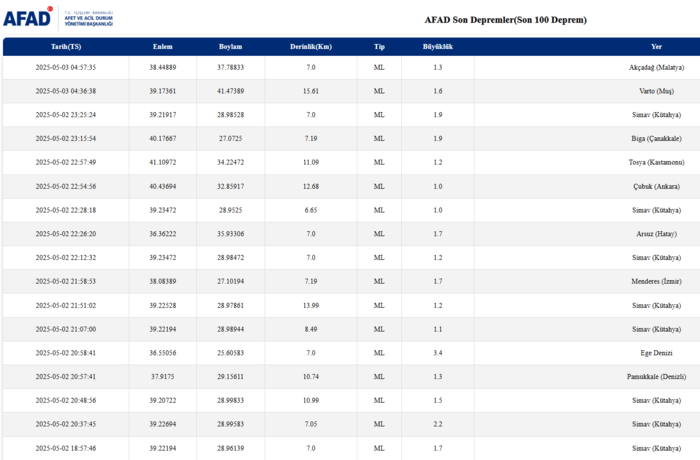Click depth value 15.61
Screen dimensions: 700x460
[x=311, y=91]
